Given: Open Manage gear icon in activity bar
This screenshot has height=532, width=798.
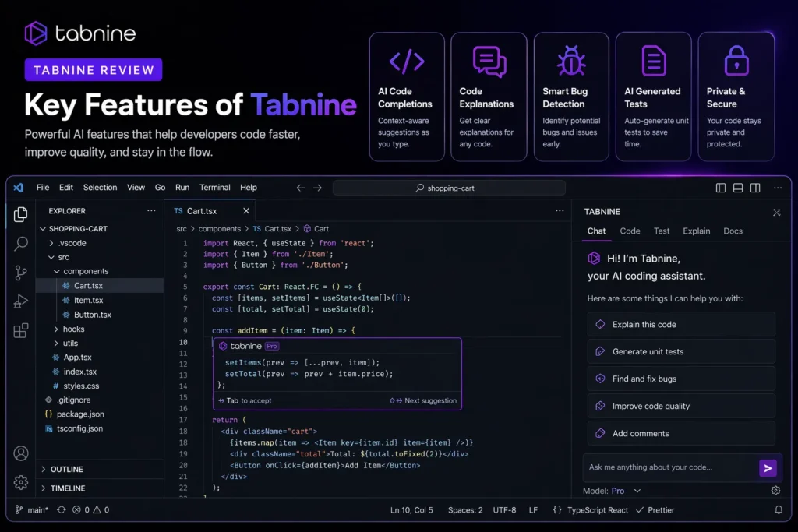Looking at the screenshot, I should [x=21, y=482].
